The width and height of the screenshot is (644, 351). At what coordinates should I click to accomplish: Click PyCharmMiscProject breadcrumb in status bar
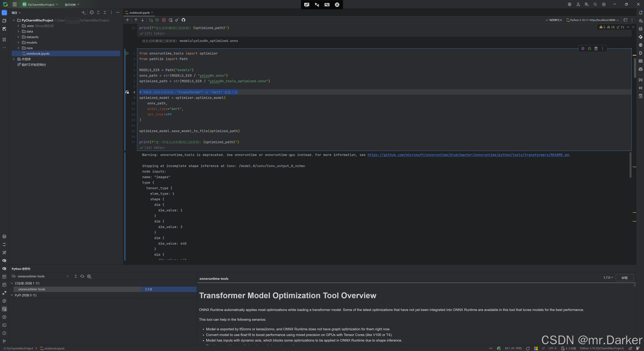click(x=18, y=348)
